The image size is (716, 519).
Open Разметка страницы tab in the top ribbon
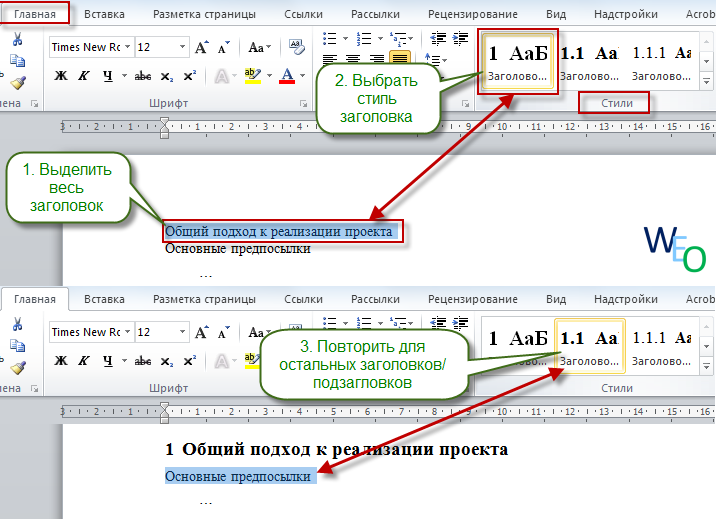204,14
